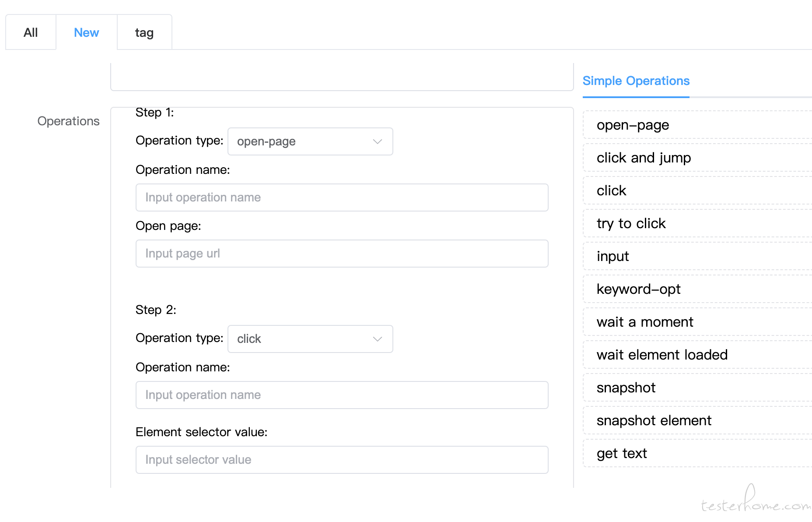Add the snapshot element operation

click(x=698, y=421)
